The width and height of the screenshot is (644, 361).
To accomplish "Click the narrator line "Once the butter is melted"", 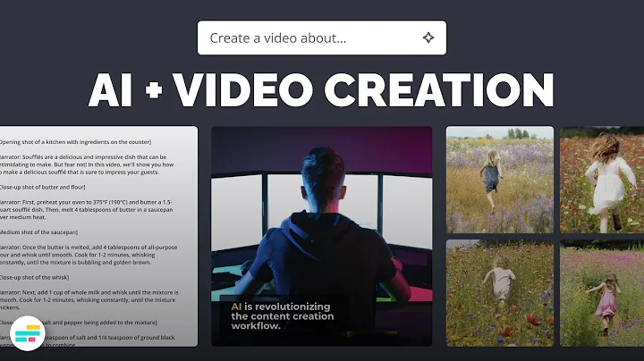I will click(89, 255).
